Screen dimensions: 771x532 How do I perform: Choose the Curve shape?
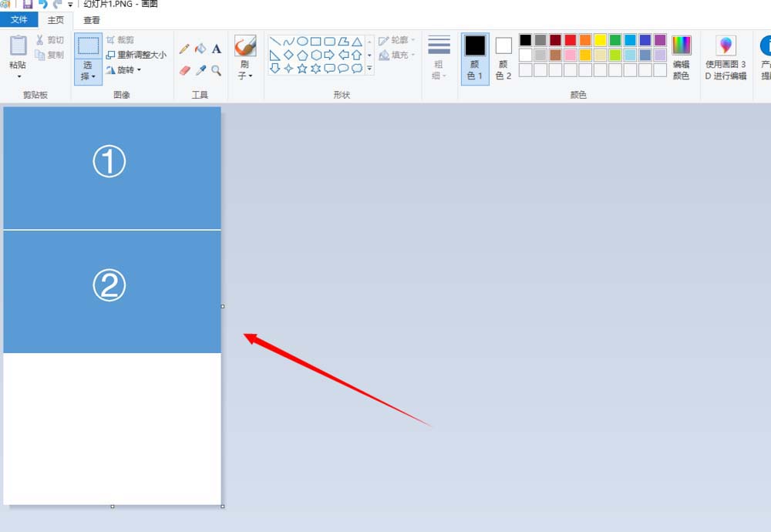288,42
